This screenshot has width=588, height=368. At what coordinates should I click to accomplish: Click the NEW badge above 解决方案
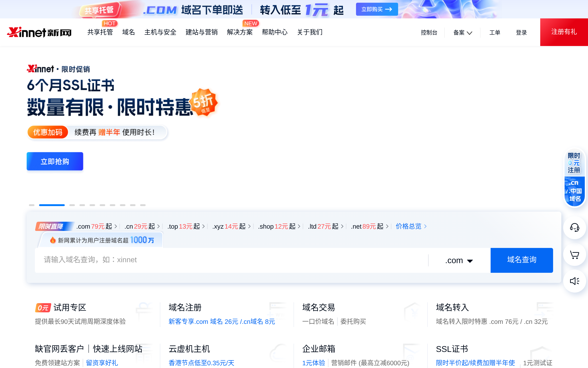coord(251,23)
